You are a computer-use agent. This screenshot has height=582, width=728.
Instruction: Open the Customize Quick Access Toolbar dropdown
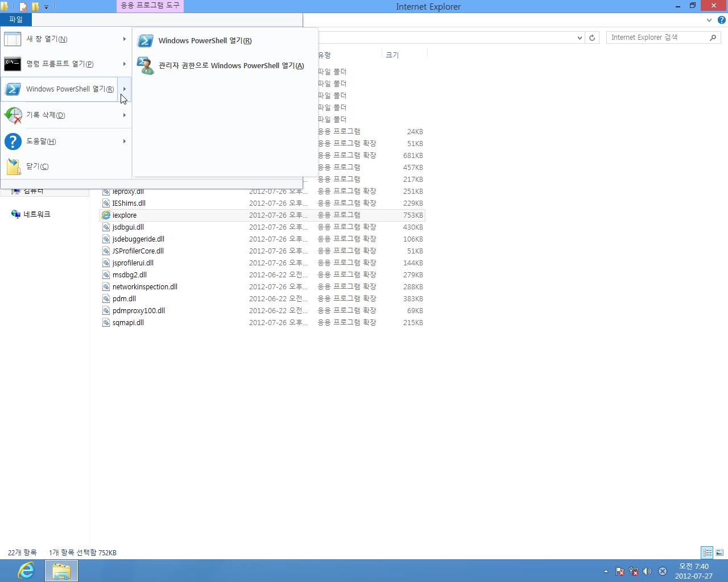pyautogui.click(x=46, y=7)
